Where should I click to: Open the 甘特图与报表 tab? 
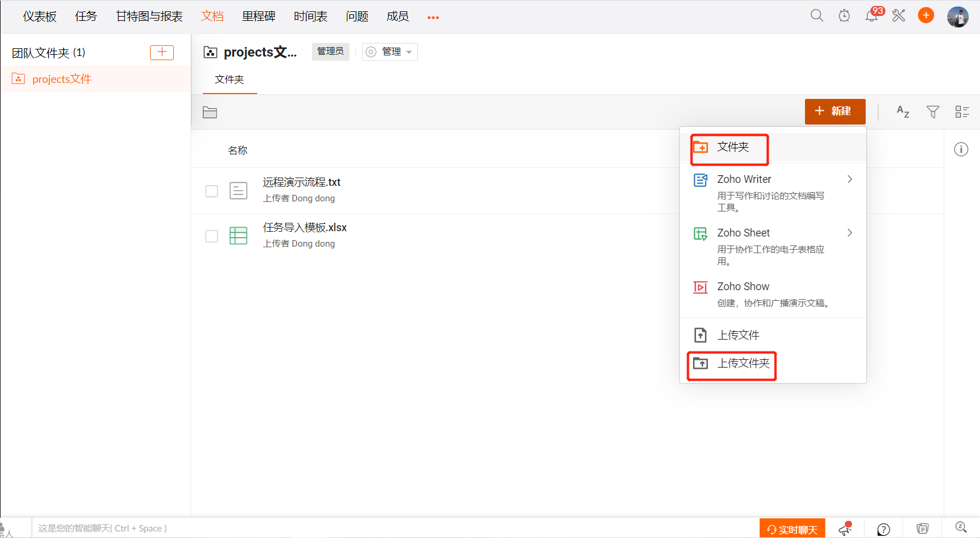point(149,17)
